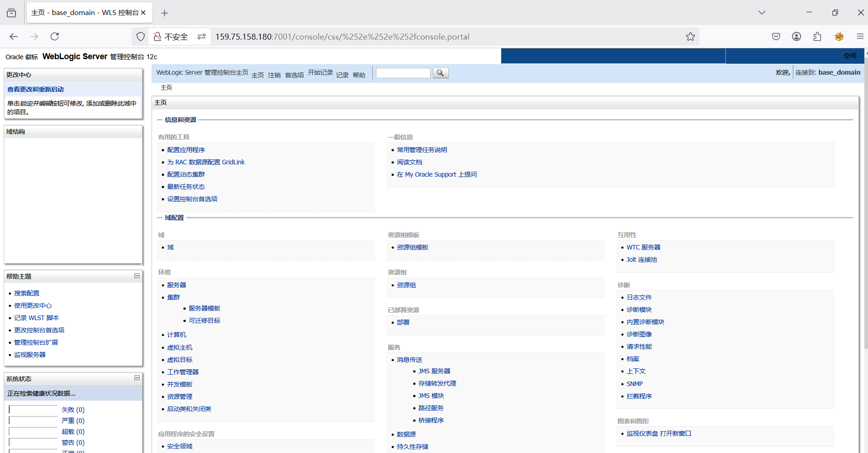The height and width of the screenshot is (453, 868).
Task: Open the browser account profile icon
Action: pyautogui.click(x=797, y=36)
